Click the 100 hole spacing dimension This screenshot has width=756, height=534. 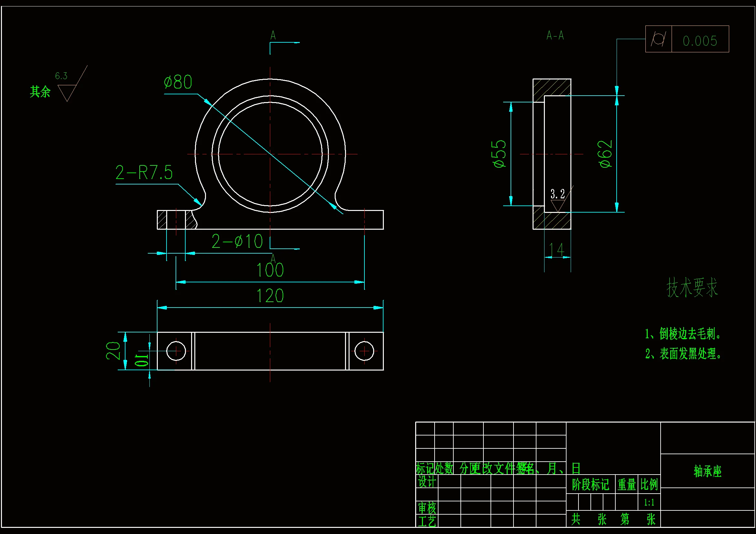coord(270,270)
